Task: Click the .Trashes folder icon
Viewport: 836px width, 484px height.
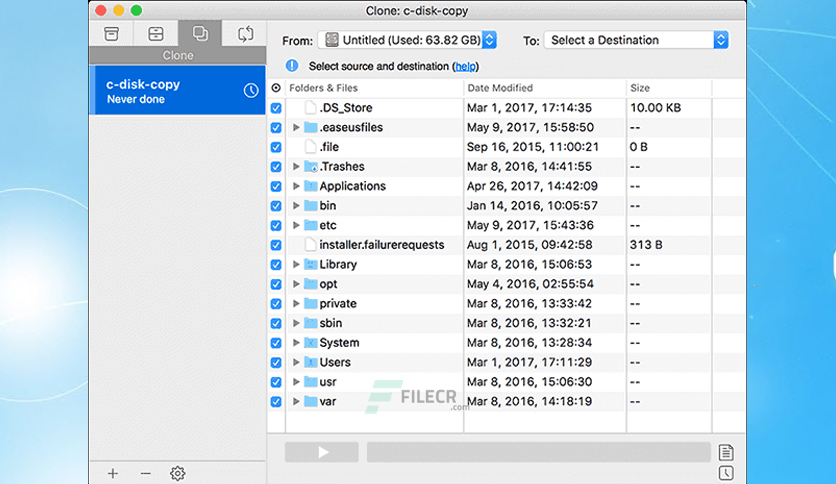Action: [310, 166]
